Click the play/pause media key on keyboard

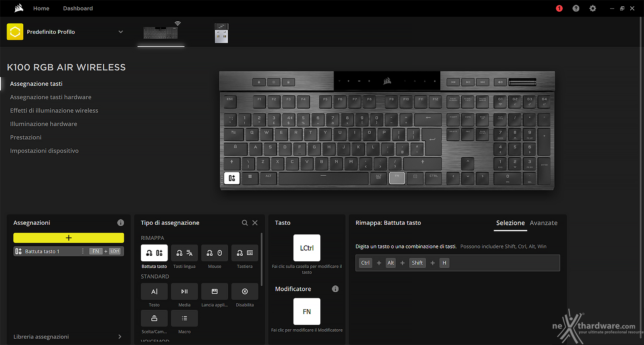click(x=468, y=82)
